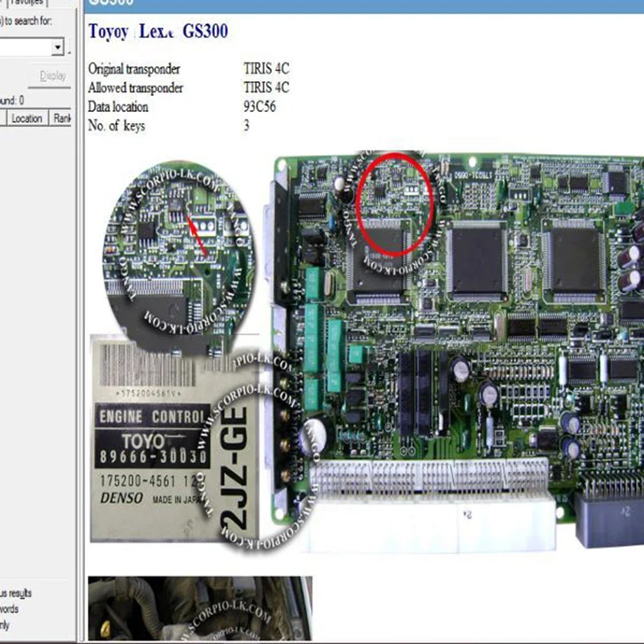Switch to the Favorites tab
This screenshot has width=644, height=644.
pyautogui.click(x=27, y=3)
